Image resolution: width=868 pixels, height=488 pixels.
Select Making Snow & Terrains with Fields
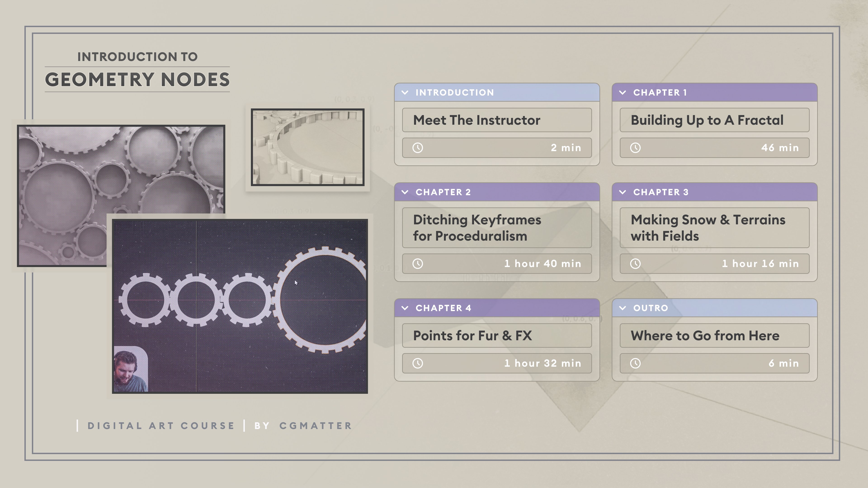(x=715, y=228)
